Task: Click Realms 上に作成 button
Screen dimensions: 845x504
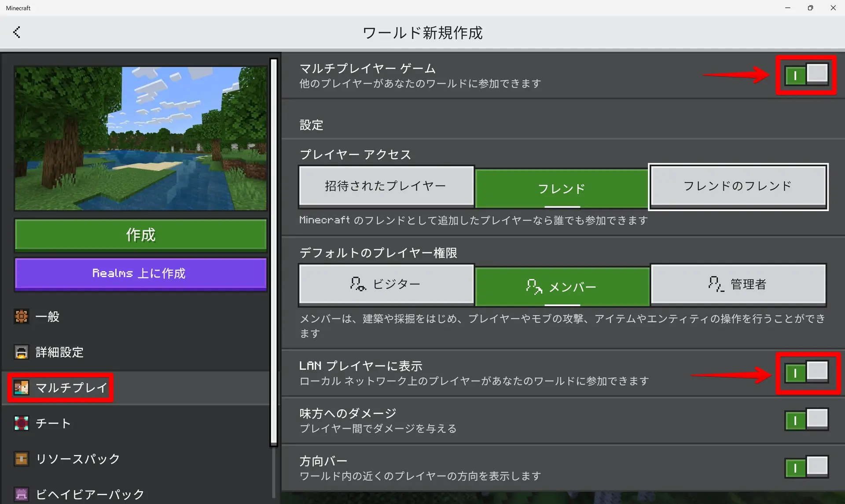Action: point(140,273)
